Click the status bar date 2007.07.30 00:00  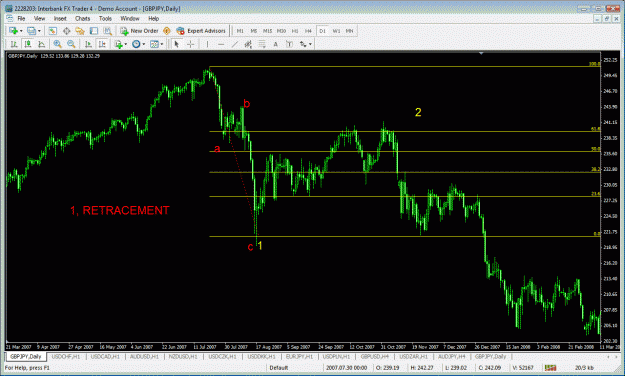pos(346,368)
